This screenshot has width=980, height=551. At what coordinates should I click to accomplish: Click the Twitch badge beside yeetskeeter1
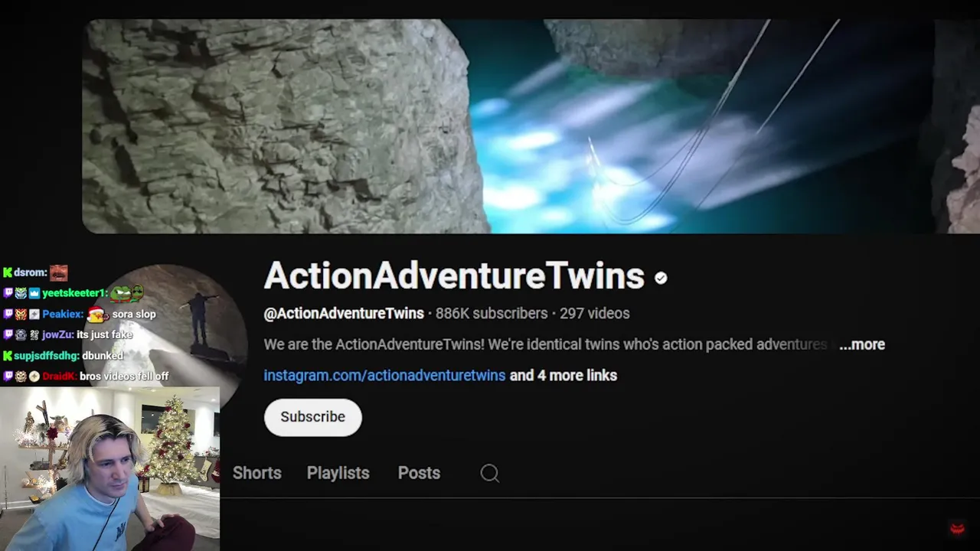click(8, 293)
